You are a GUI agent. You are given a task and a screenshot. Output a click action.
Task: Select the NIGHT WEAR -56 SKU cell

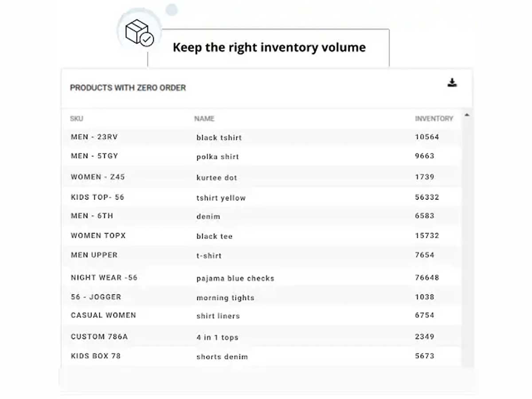[104, 278]
